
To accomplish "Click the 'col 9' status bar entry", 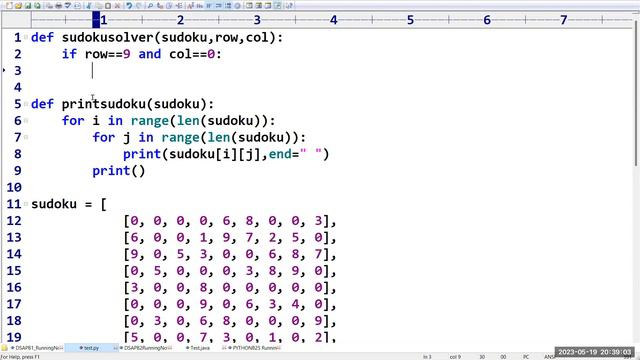I will coord(455,357).
